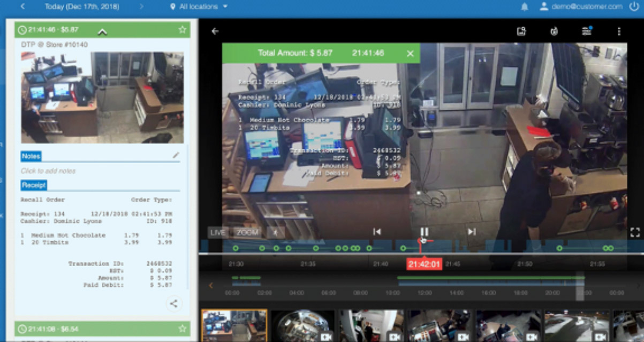Click the 'Transaction ID:' receipt line

tap(120, 264)
